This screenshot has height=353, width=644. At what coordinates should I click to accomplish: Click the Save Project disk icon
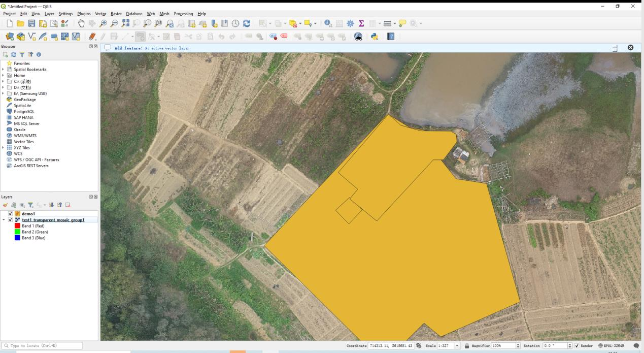pos(31,23)
